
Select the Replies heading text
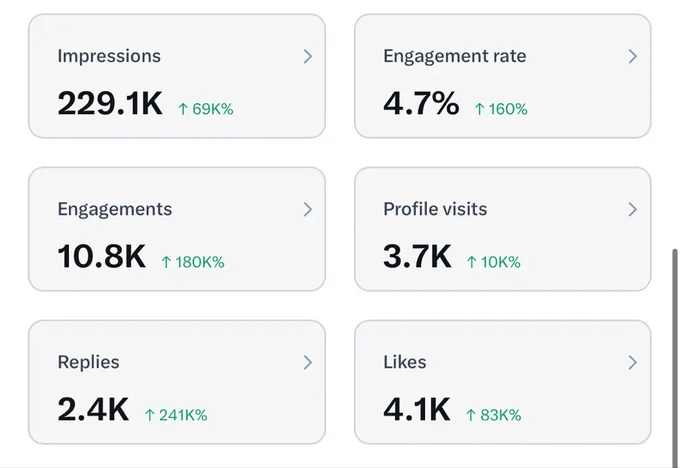pyautogui.click(x=88, y=363)
